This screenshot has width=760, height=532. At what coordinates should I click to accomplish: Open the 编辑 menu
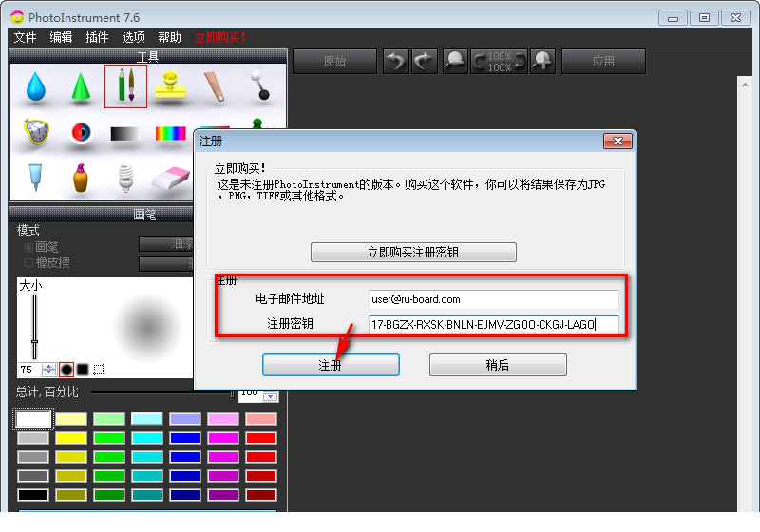(x=61, y=37)
